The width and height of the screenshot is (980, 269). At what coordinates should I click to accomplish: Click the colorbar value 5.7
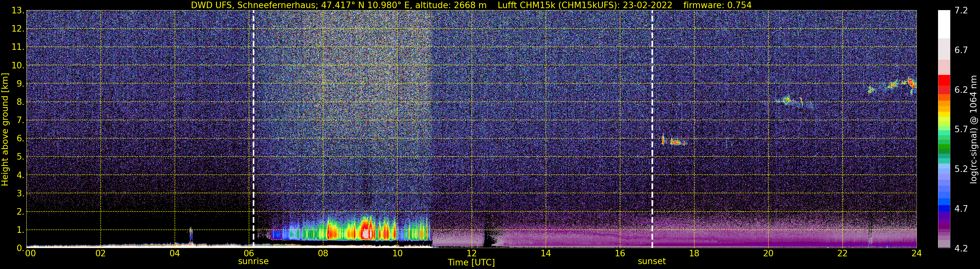[961, 130]
